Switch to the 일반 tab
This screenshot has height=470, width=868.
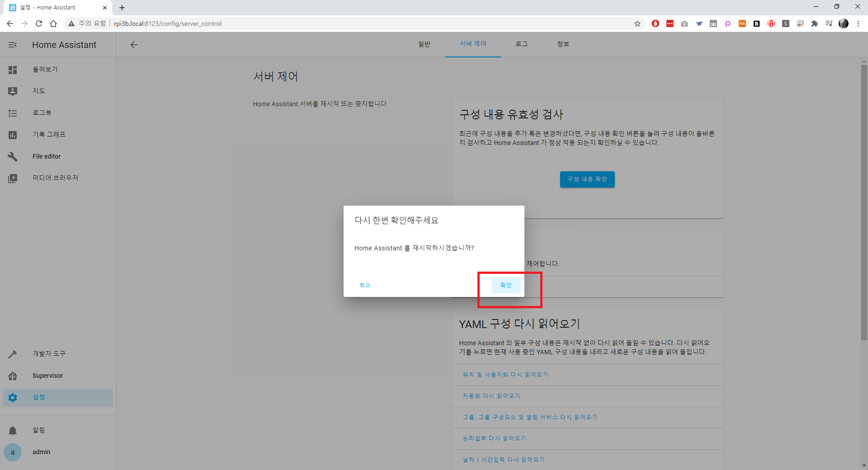(x=424, y=44)
